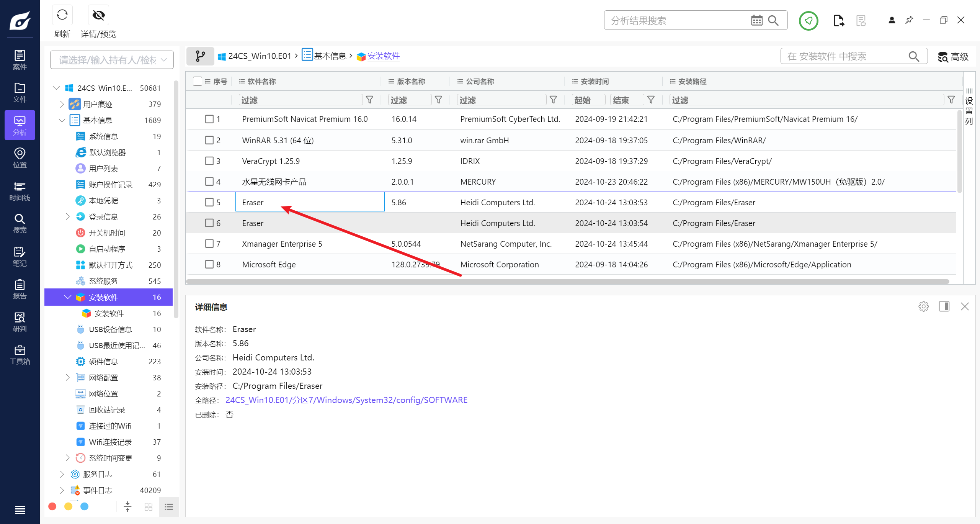Open Advanced (高级) search
Screen dimensions: 980x524
pyautogui.click(x=953, y=57)
